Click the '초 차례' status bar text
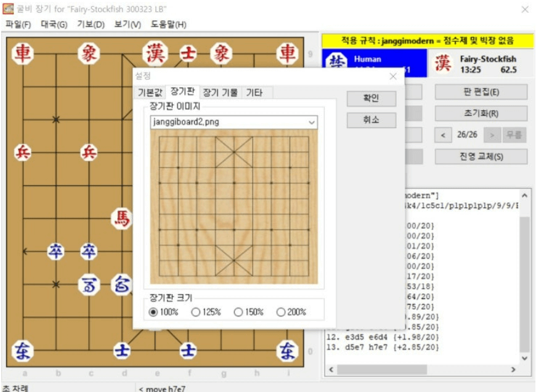This screenshot has height=392, width=536. [x=15, y=388]
